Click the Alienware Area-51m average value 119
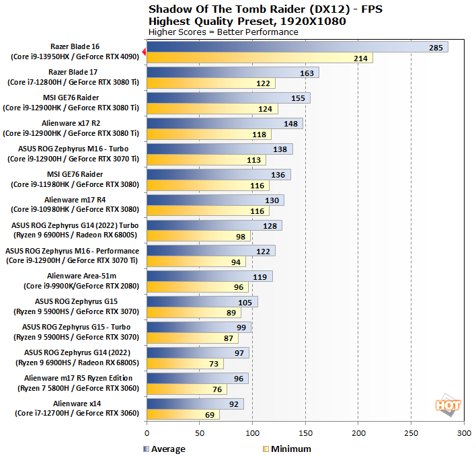 point(260,277)
